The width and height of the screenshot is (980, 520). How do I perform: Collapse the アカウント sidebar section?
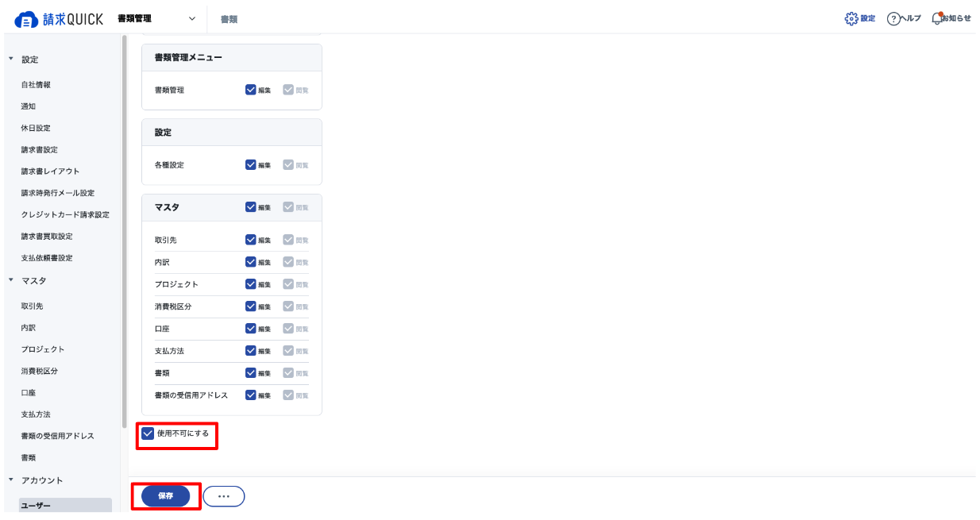(11, 480)
